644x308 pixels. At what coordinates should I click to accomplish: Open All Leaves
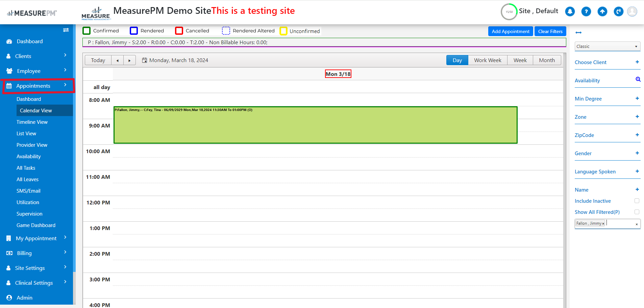(x=27, y=179)
